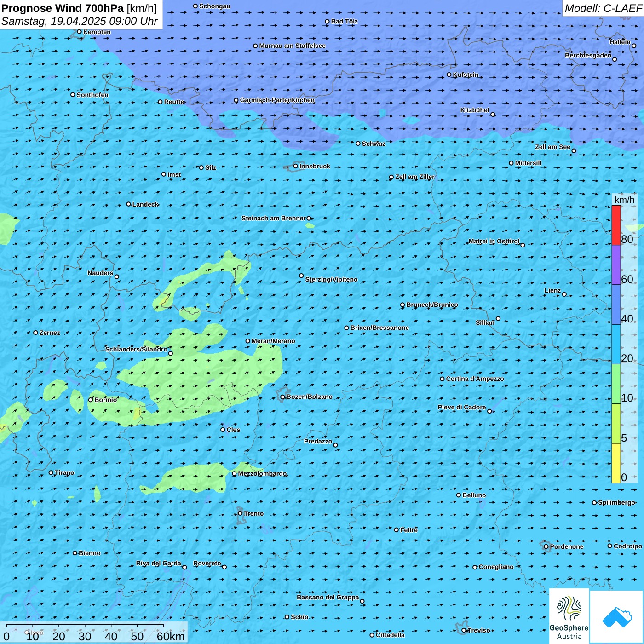This screenshot has height=644, width=644.
Task: Click the 'Meran/Merano' label
Action: point(273,341)
